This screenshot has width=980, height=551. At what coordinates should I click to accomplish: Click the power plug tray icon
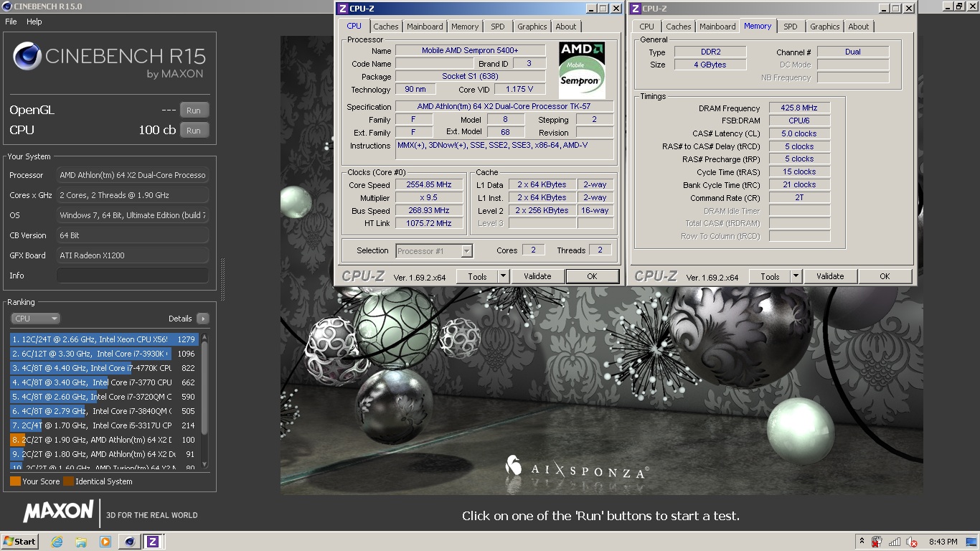(x=877, y=542)
